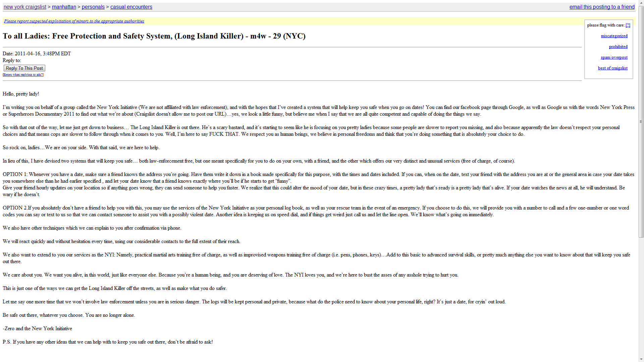Click the greeting 'Hello, pretty lady!'
Image resolution: width=644 pixels, height=362 pixels.
[21, 94]
